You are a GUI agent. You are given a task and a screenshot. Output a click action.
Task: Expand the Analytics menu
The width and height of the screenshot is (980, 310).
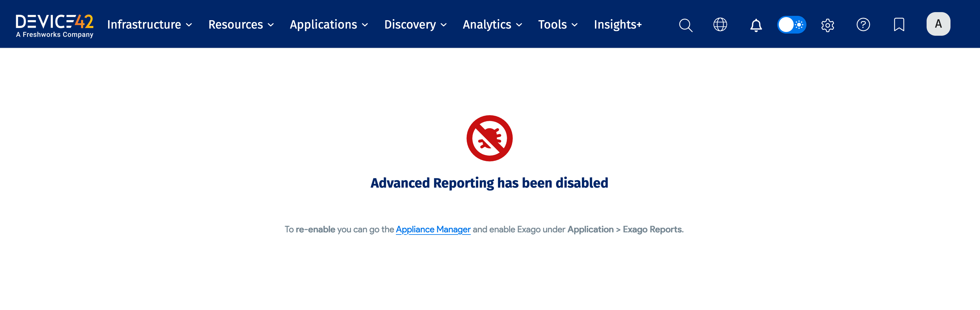pos(492,25)
